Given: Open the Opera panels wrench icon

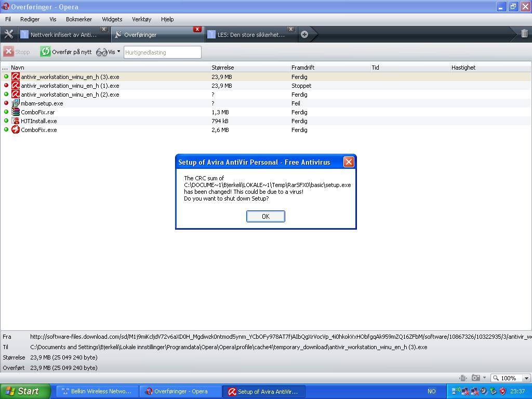Looking at the screenshot, I should [8, 34].
